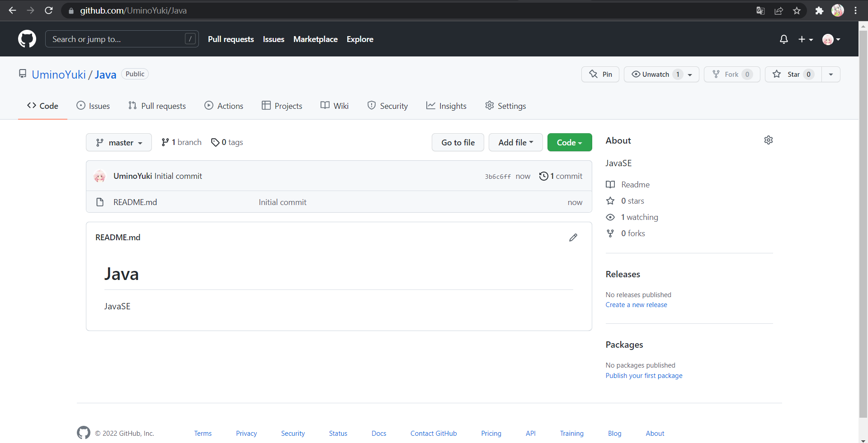The height and width of the screenshot is (443, 868).
Task: Pin this repository
Action: pyautogui.click(x=600, y=75)
